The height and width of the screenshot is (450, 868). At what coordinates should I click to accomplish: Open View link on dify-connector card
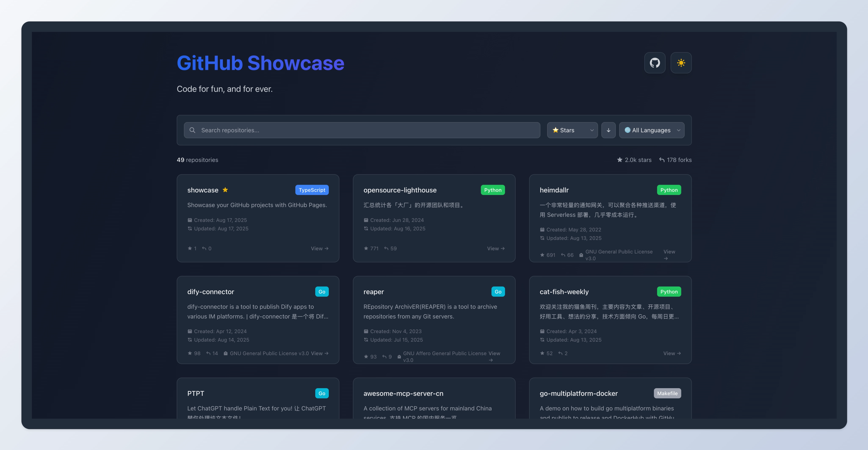(x=319, y=353)
